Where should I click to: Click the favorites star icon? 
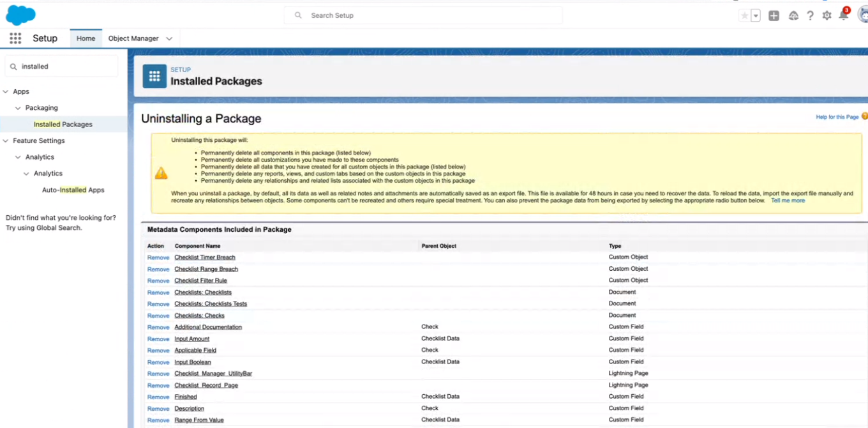(x=744, y=16)
